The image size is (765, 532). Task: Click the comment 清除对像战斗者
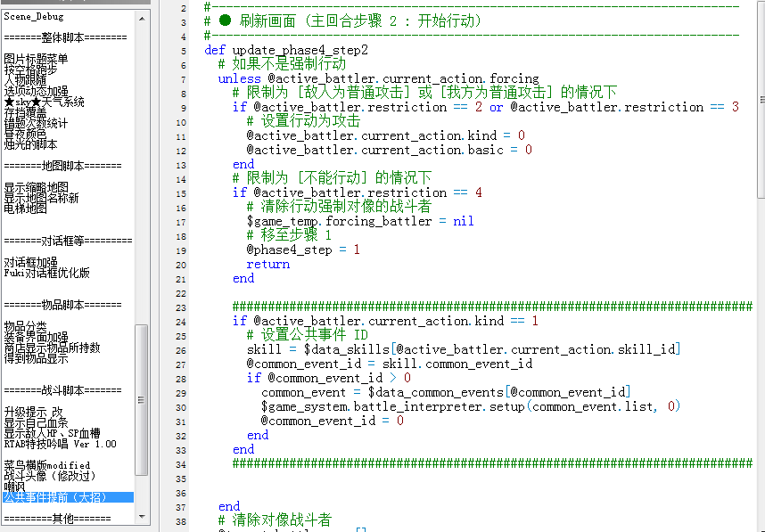276,520
